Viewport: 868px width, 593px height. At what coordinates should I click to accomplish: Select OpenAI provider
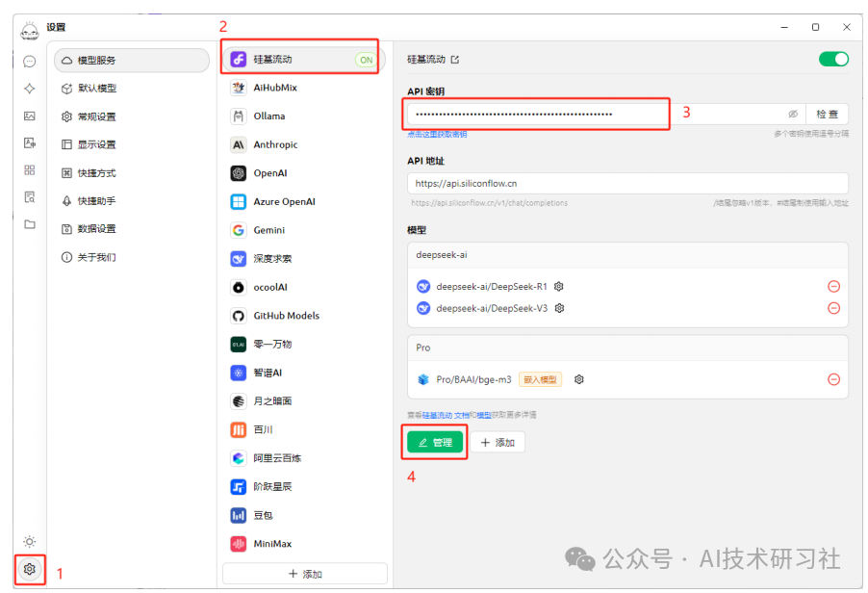click(303, 172)
